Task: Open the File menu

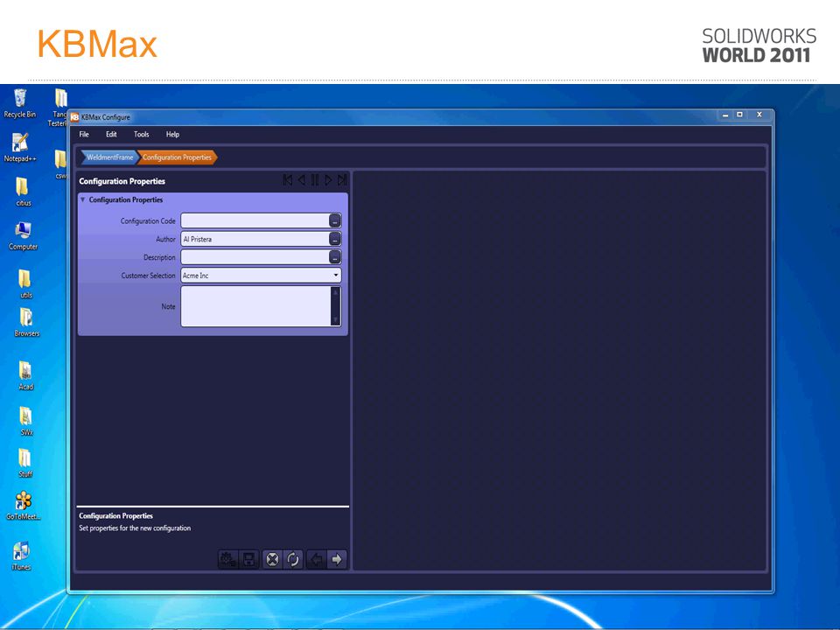Action: coord(84,135)
